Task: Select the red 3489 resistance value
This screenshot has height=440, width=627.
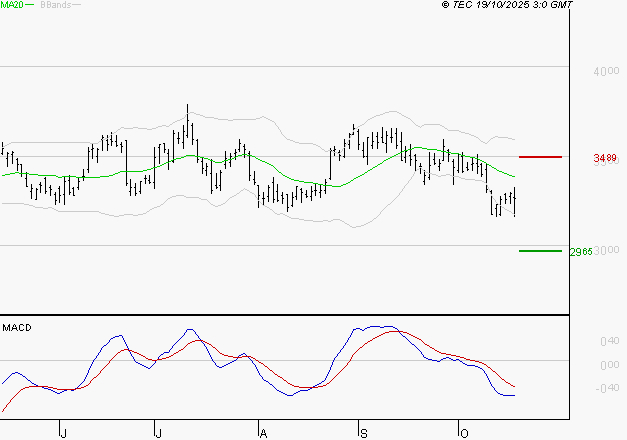Action: pyautogui.click(x=604, y=158)
